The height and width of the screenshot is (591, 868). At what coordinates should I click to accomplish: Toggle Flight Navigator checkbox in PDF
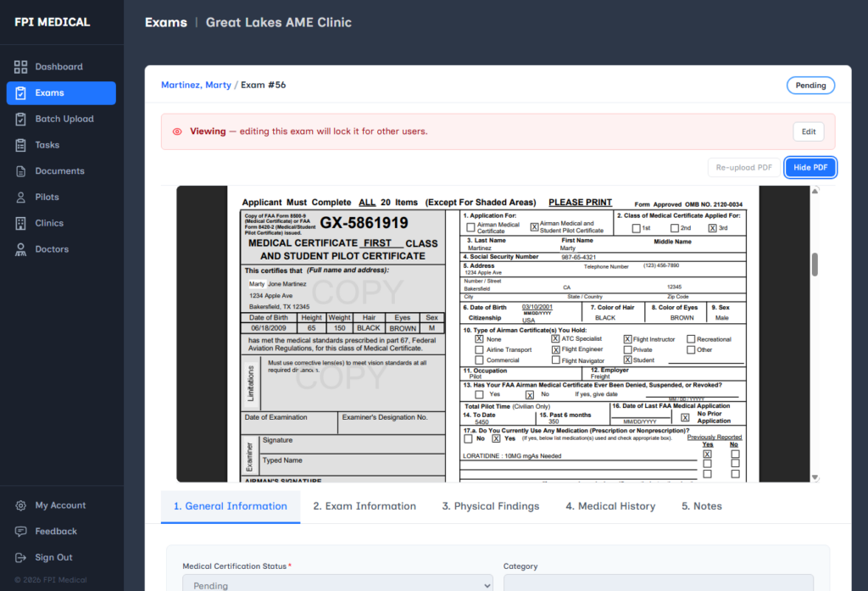pyautogui.click(x=555, y=360)
